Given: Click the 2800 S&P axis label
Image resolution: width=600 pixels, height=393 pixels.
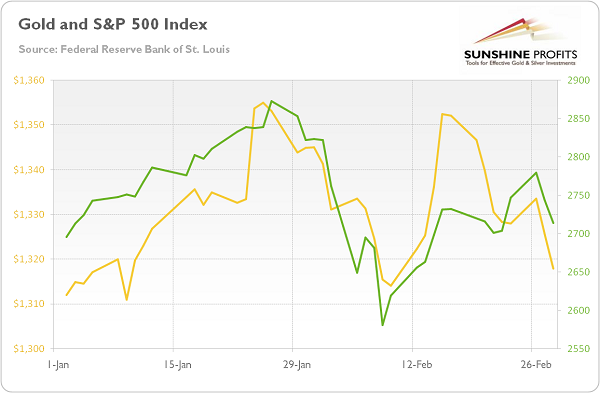Looking at the screenshot, I should [579, 157].
